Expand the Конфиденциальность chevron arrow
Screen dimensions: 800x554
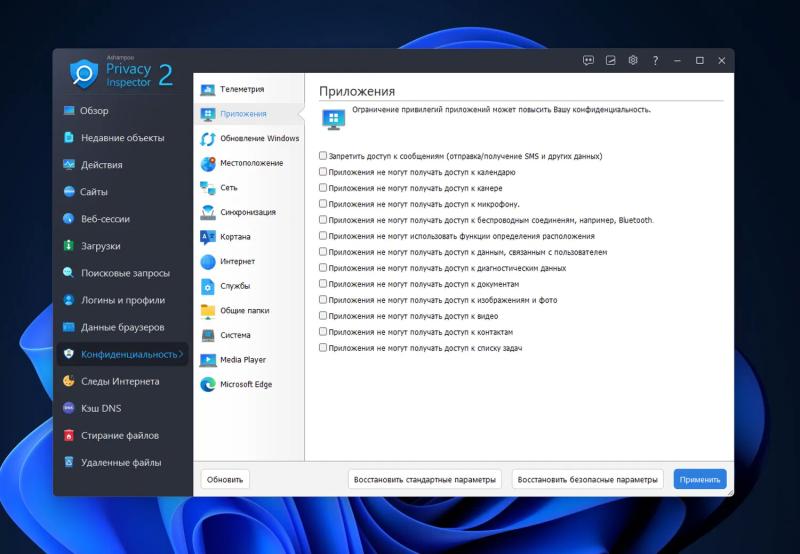(x=181, y=354)
